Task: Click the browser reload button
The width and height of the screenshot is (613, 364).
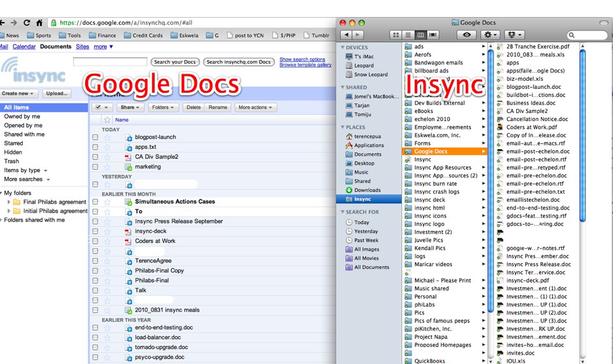Action: click(26, 22)
